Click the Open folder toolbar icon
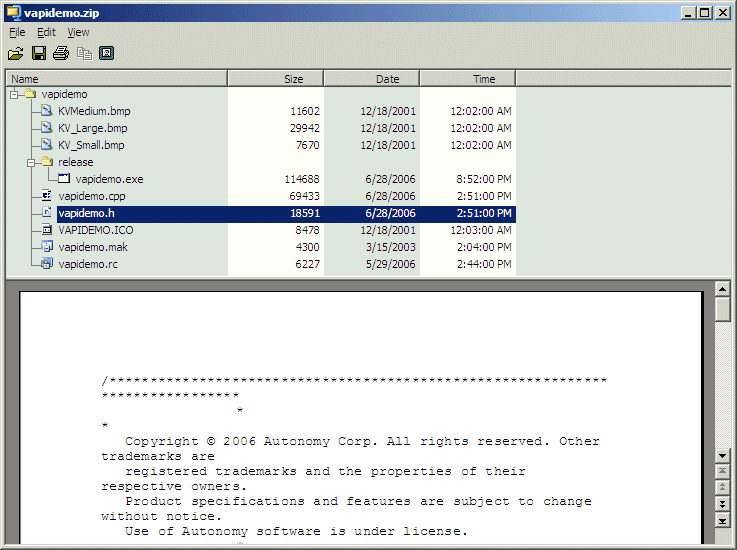Image resolution: width=737 pixels, height=550 pixels. (x=16, y=53)
